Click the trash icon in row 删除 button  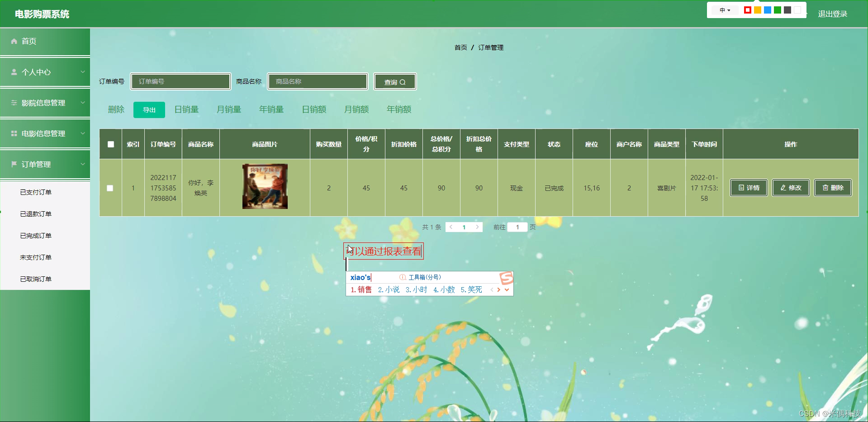825,188
